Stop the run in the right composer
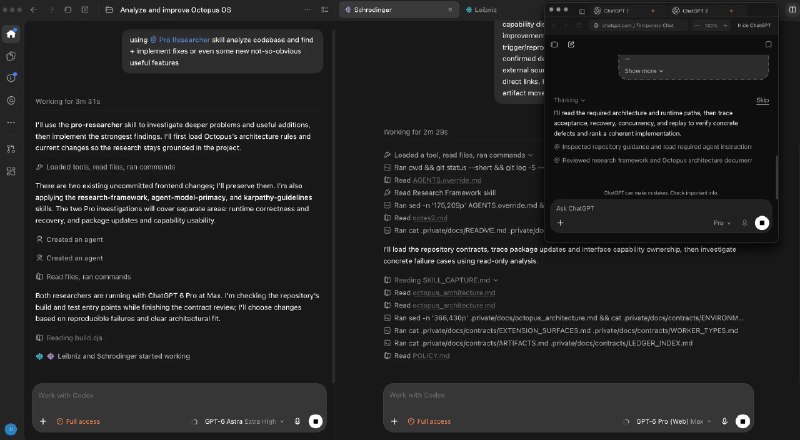Image resolution: width=800 pixels, height=440 pixels. click(742, 421)
